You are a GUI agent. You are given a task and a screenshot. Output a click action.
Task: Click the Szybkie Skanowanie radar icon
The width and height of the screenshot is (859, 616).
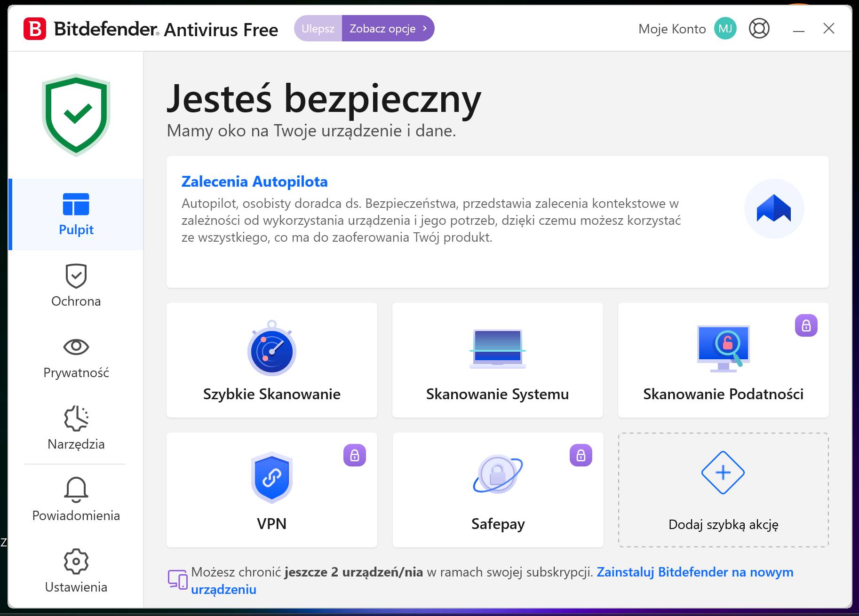[x=271, y=348]
